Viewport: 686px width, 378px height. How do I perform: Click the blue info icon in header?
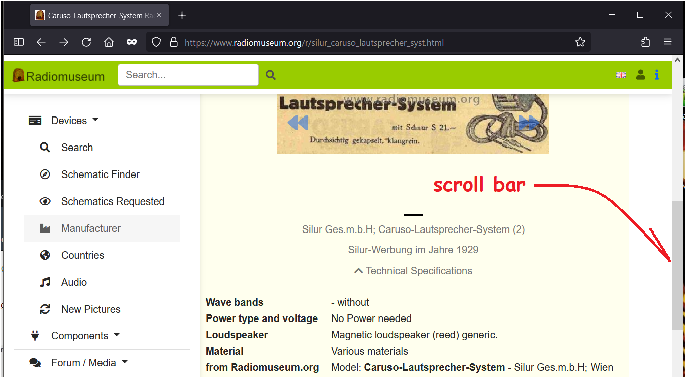click(x=657, y=75)
